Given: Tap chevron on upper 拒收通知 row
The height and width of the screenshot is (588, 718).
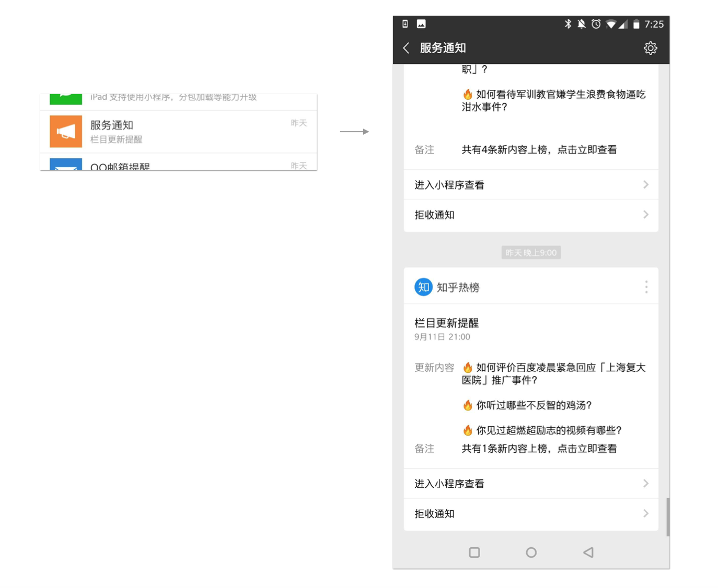Looking at the screenshot, I should tap(646, 215).
